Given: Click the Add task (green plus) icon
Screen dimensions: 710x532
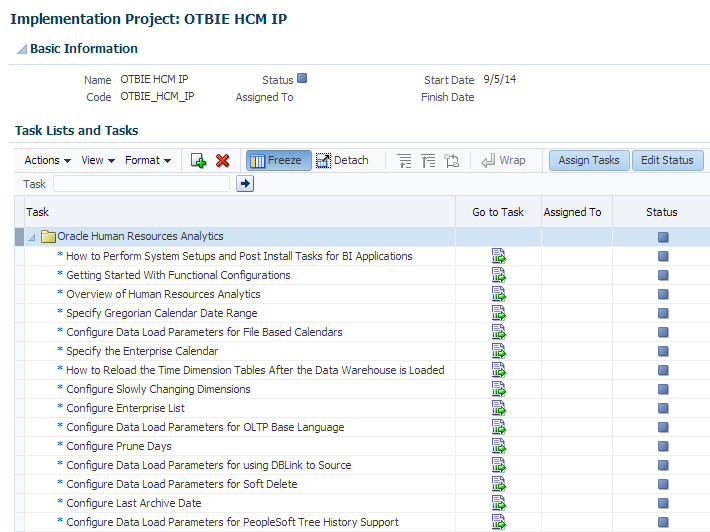Looking at the screenshot, I should tap(198, 160).
